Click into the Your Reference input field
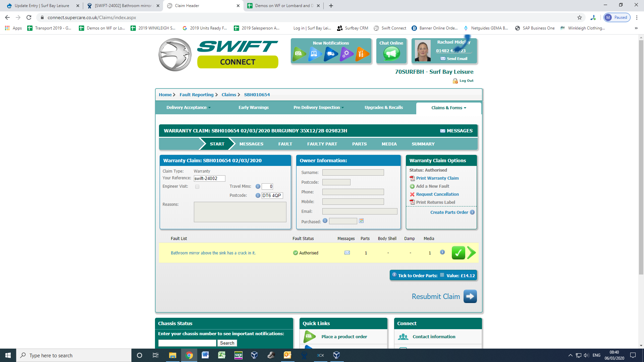This screenshot has width=644, height=362. 209,179
